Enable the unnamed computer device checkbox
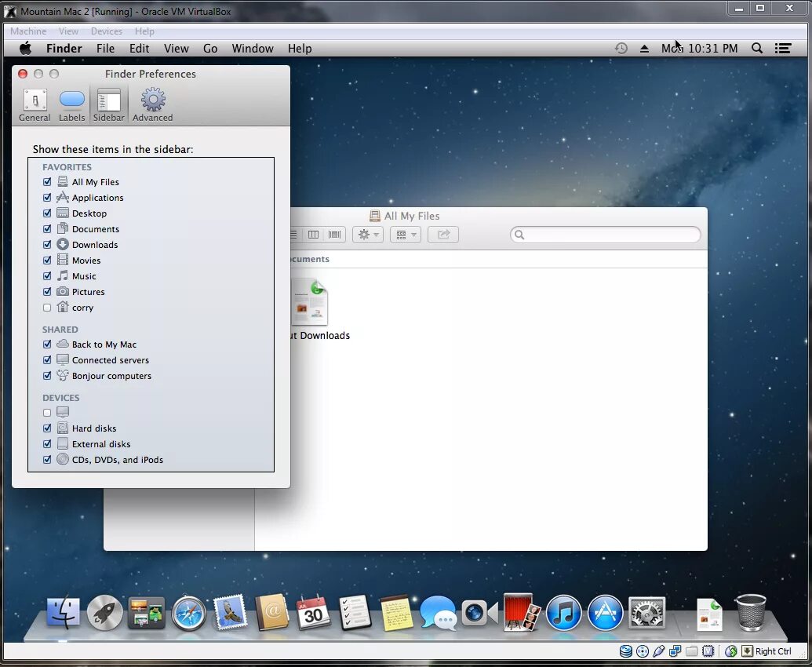 47,413
